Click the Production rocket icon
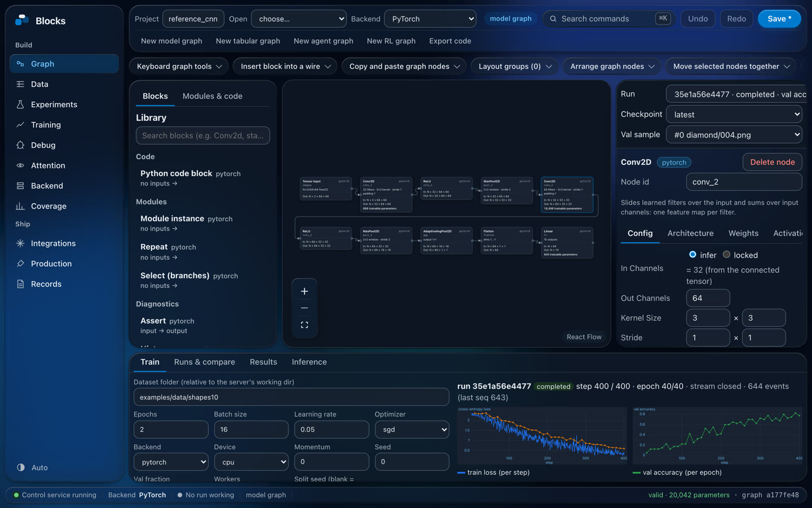The image size is (812, 508). click(x=20, y=264)
